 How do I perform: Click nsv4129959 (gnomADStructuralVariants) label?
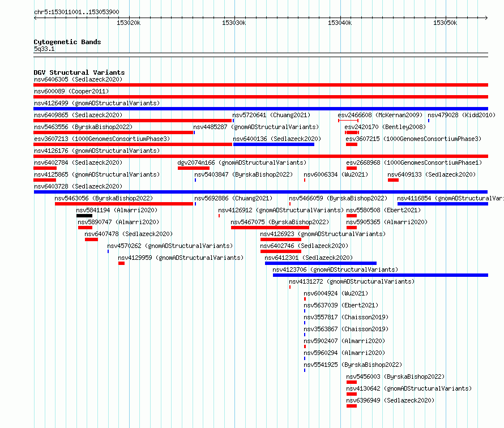pyautogui.click(x=181, y=258)
